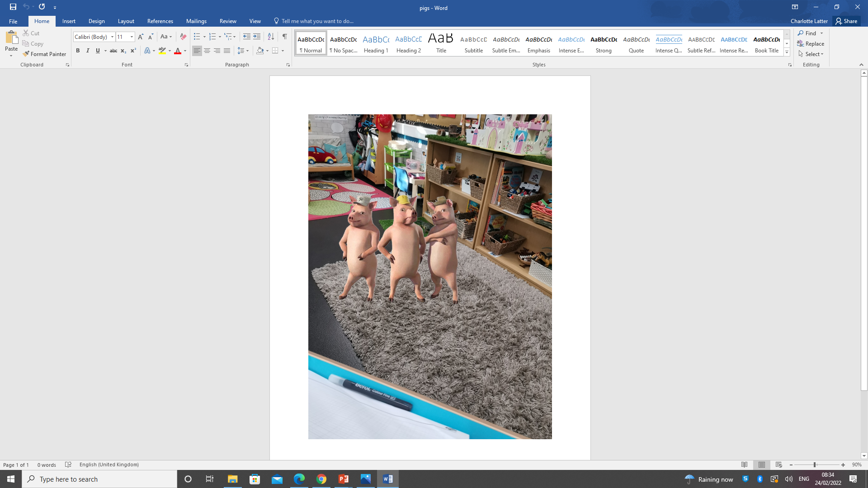Open File Explorer from the taskbar

point(232,479)
